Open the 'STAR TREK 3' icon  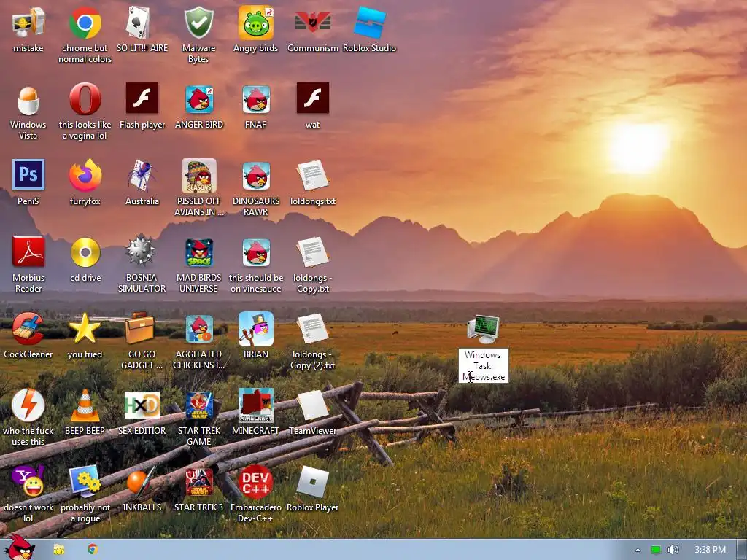point(198,483)
